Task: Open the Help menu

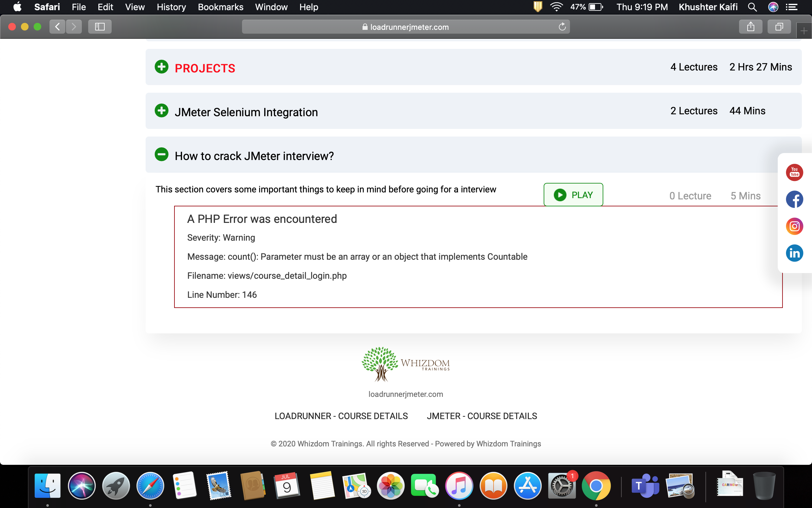Action: (309, 7)
